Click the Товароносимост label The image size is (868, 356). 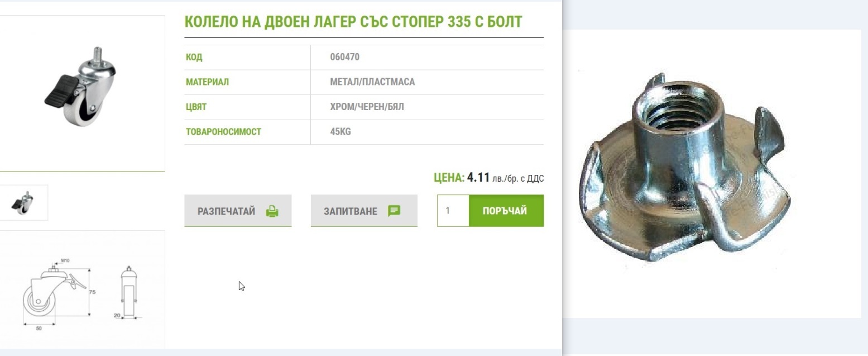(x=223, y=132)
